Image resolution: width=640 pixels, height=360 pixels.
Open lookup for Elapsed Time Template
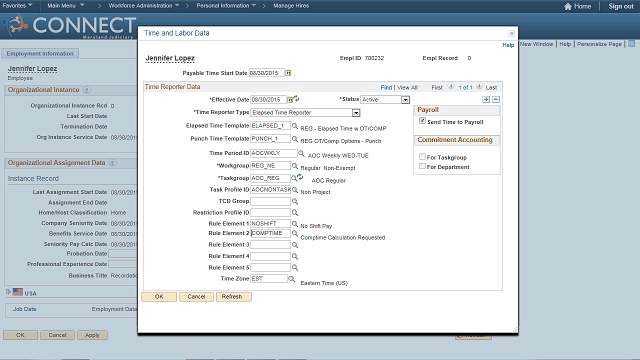click(295, 126)
